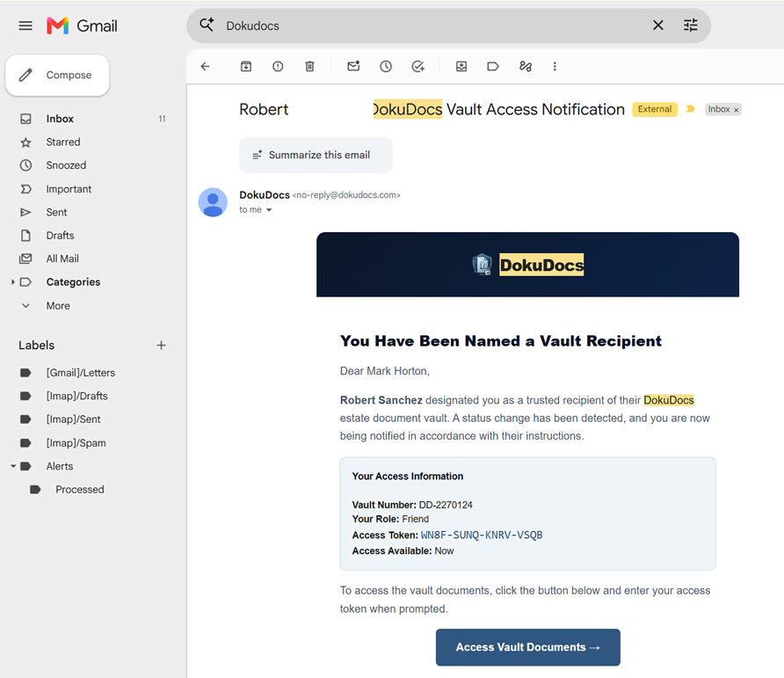Click the Dokudocs search input field

[435, 26]
